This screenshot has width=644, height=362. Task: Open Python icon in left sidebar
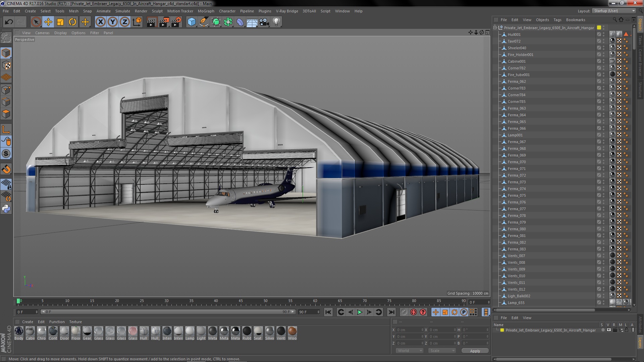(x=6, y=209)
